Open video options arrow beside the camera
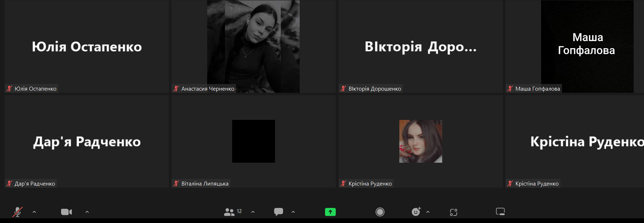 pyautogui.click(x=87, y=212)
